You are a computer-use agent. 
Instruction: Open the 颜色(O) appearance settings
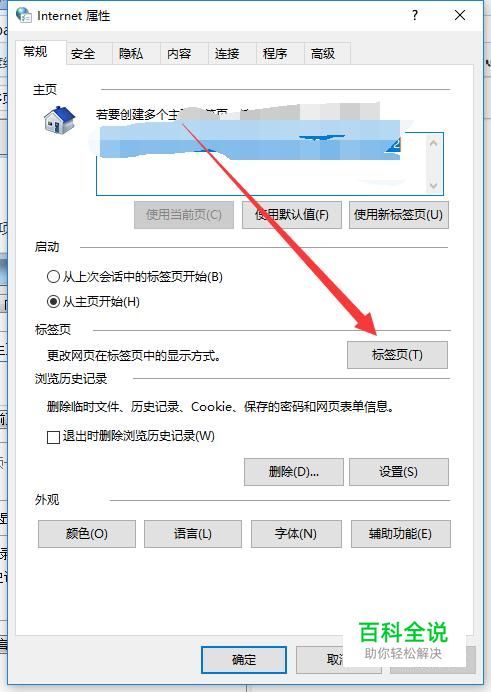pyautogui.click(x=87, y=534)
